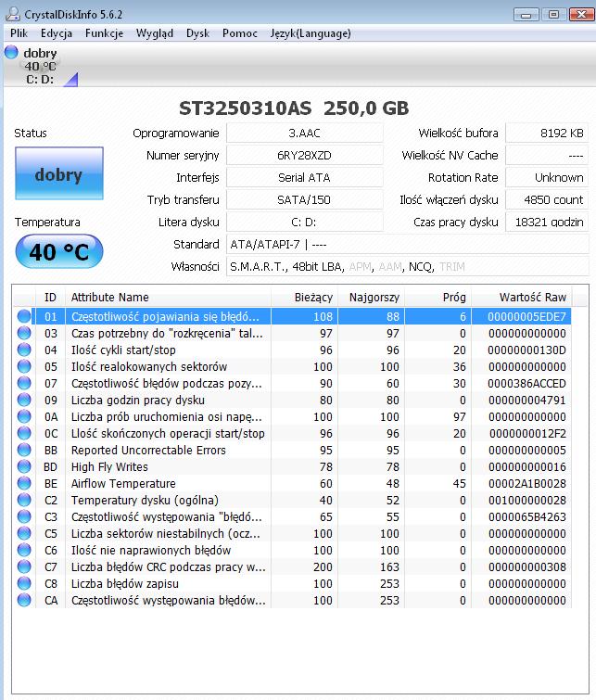Click the Standard field ATA/ATAPI-7
The width and height of the screenshot is (596, 700).
pos(408,244)
